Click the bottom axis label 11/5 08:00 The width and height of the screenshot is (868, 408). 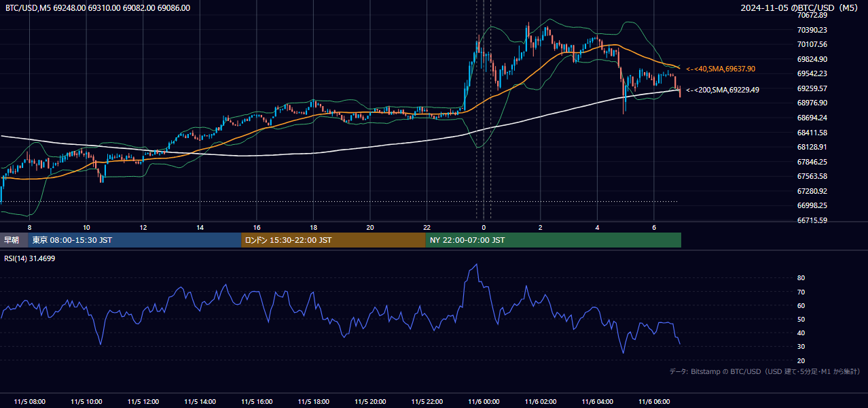click(x=30, y=401)
